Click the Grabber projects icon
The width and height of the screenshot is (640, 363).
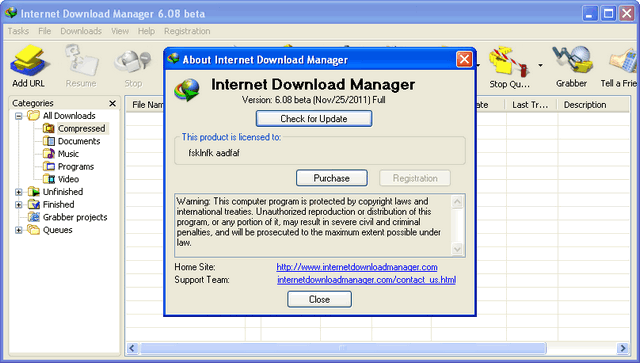tap(33, 217)
